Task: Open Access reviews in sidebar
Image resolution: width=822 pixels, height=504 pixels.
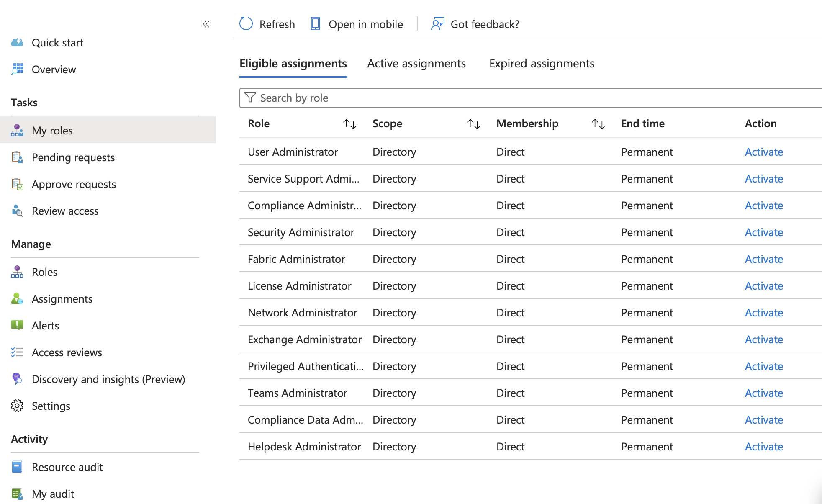Action: click(x=67, y=352)
